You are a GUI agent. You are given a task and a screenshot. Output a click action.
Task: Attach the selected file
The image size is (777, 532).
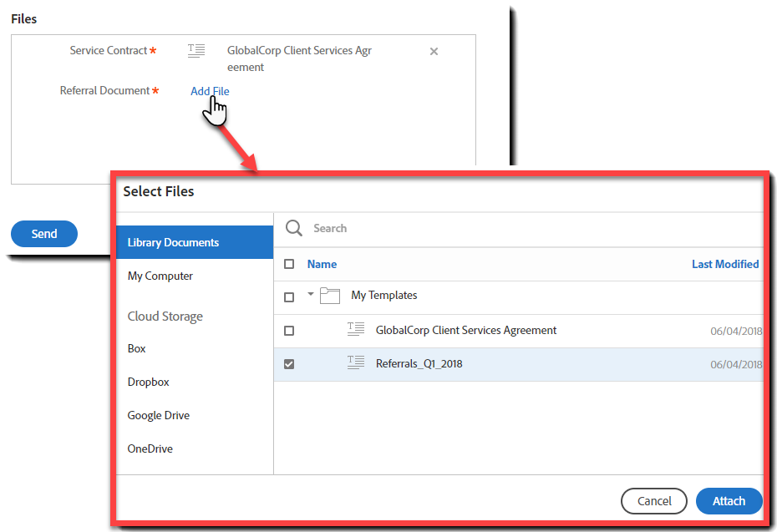(x=729, y=501)
